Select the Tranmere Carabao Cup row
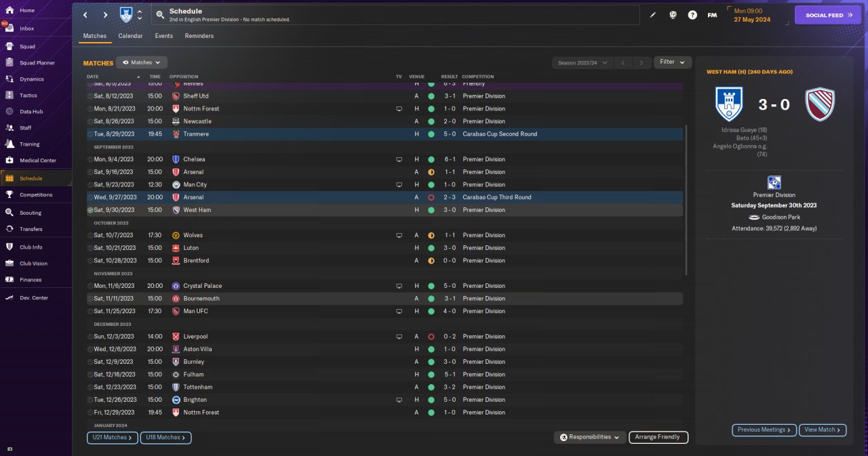 click(384, 134)
